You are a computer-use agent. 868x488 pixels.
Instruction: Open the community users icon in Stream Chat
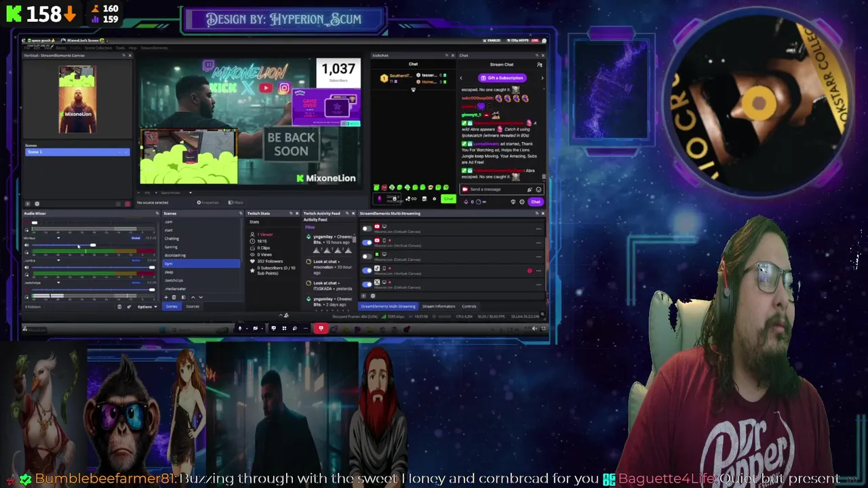click(540, 64)
